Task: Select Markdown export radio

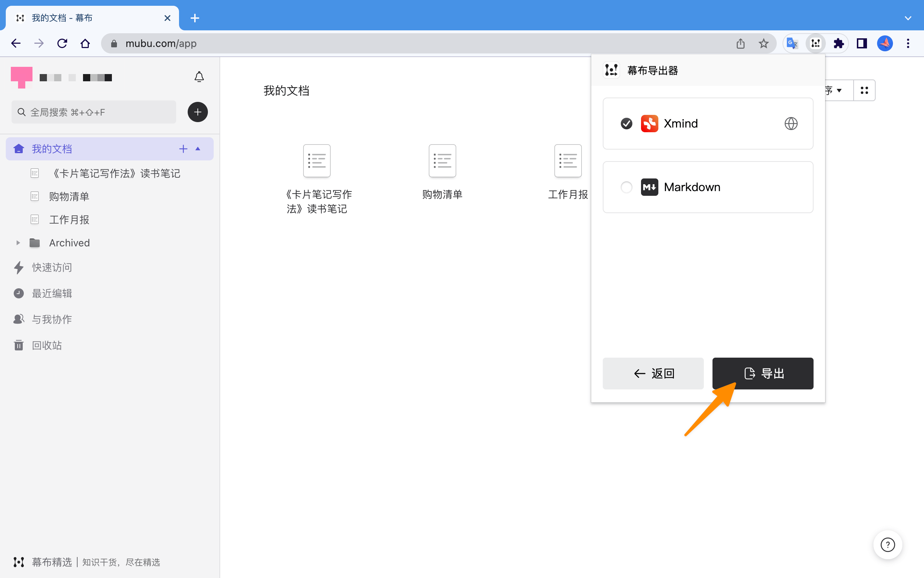Action: (626, 187)
